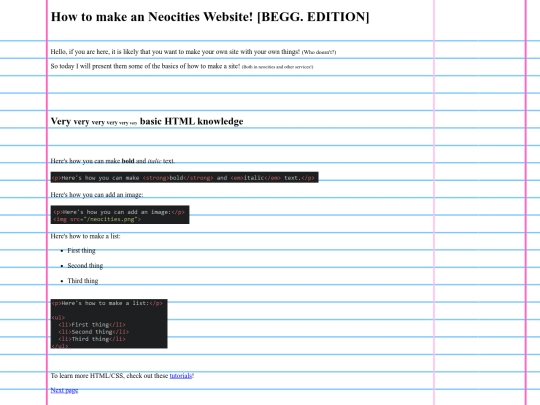540x405 pixels.
Task: Click the code block showing strong and em tags
Action: tap(185, 177)
